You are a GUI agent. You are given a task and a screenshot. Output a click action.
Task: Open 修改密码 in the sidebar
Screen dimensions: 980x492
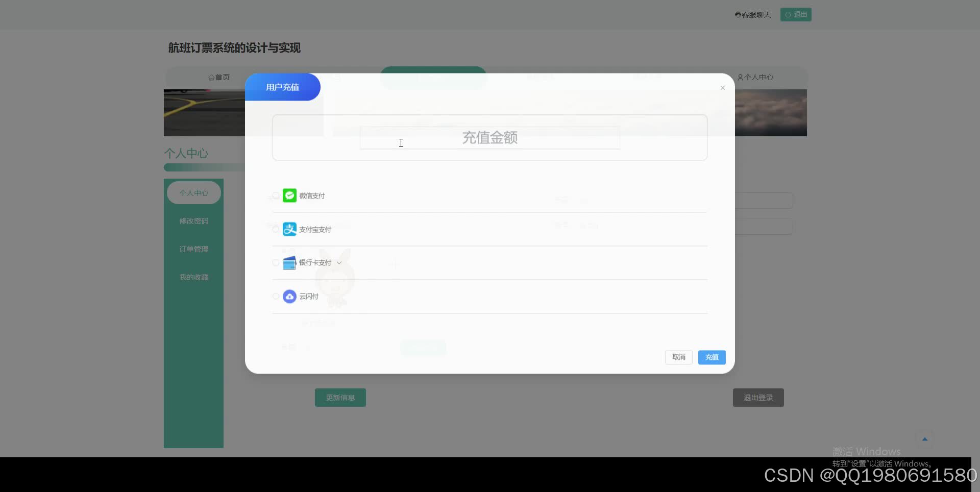(194, 220)
